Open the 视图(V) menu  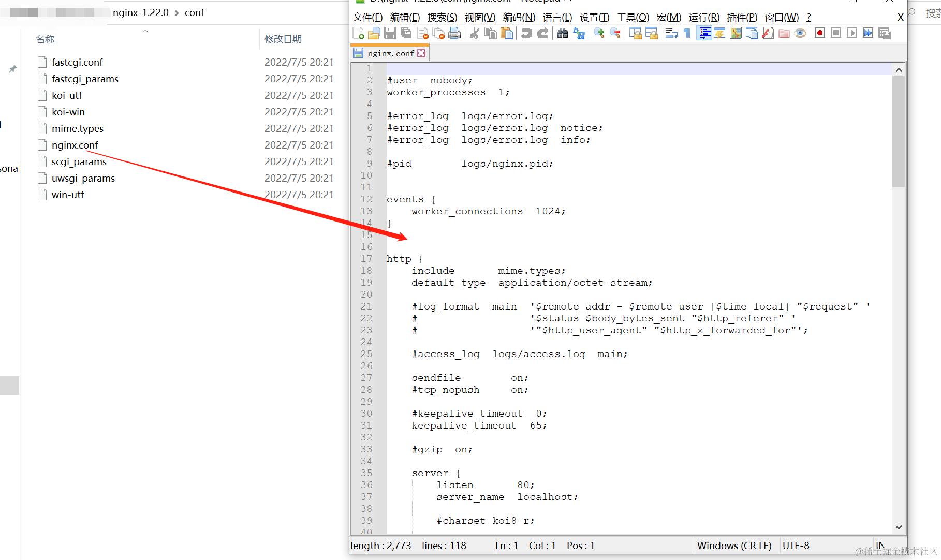[x=480, y=18]
